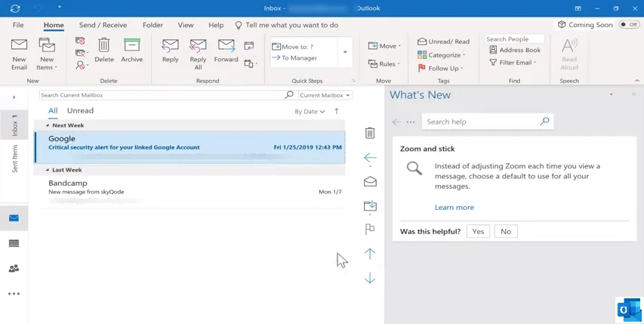Collapse the Last Week group
644x324 pixels.
[x=48, y=170]
